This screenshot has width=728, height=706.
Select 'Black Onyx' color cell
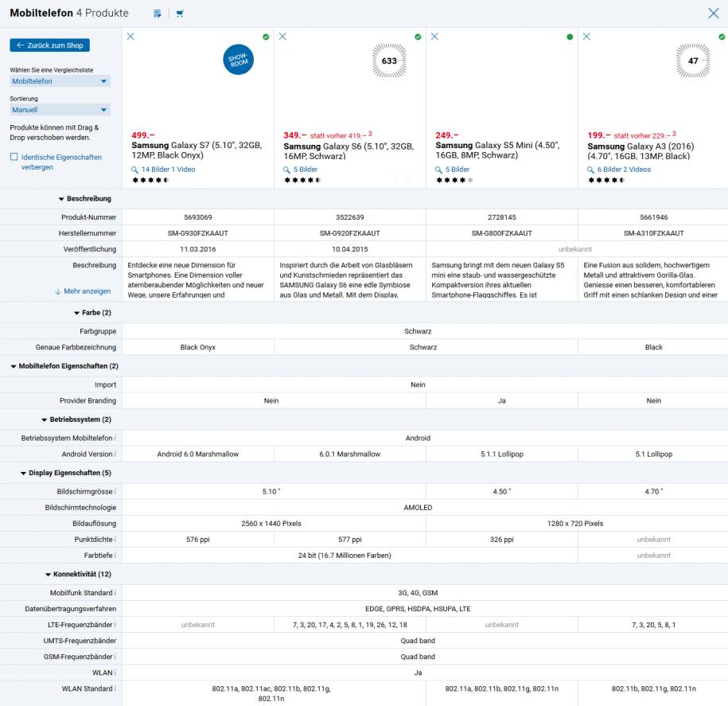pos(198,347)
